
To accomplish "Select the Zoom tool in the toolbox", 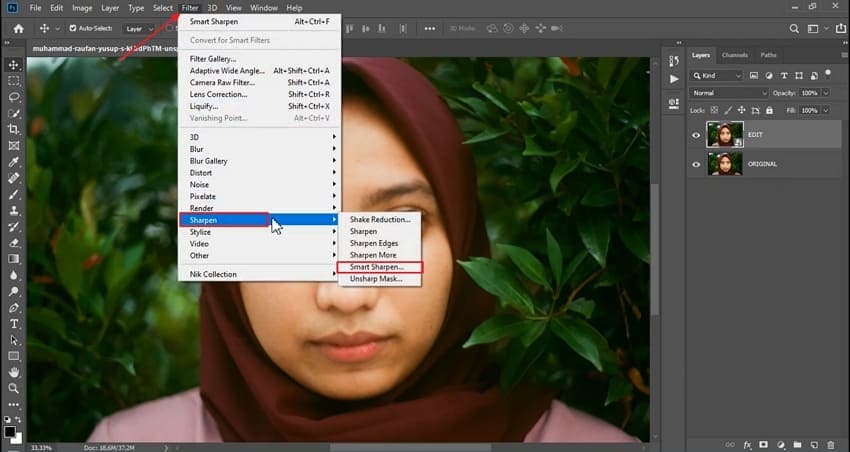I will pyautogui.click(x=14, y=388).
